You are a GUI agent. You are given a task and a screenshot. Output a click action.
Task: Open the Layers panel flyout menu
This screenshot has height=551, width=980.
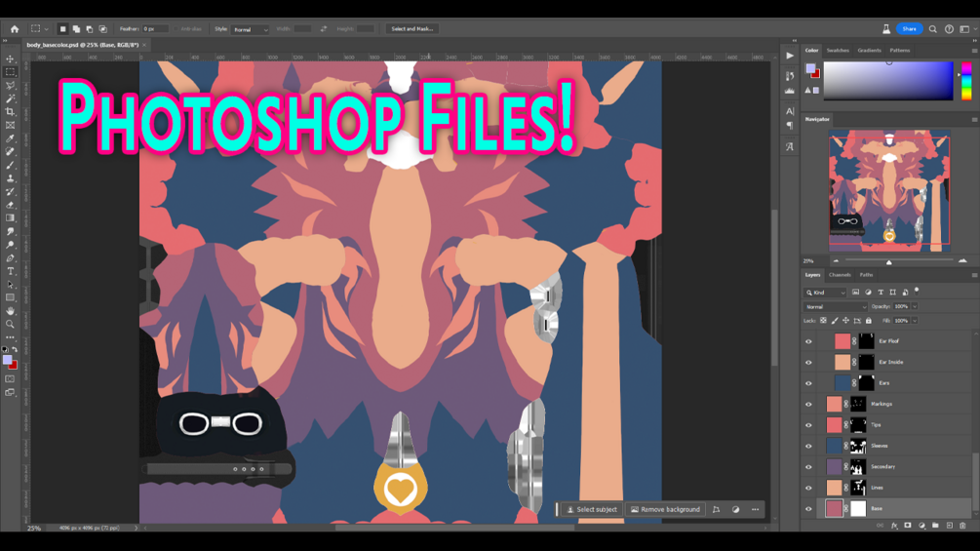pos(974,275)
